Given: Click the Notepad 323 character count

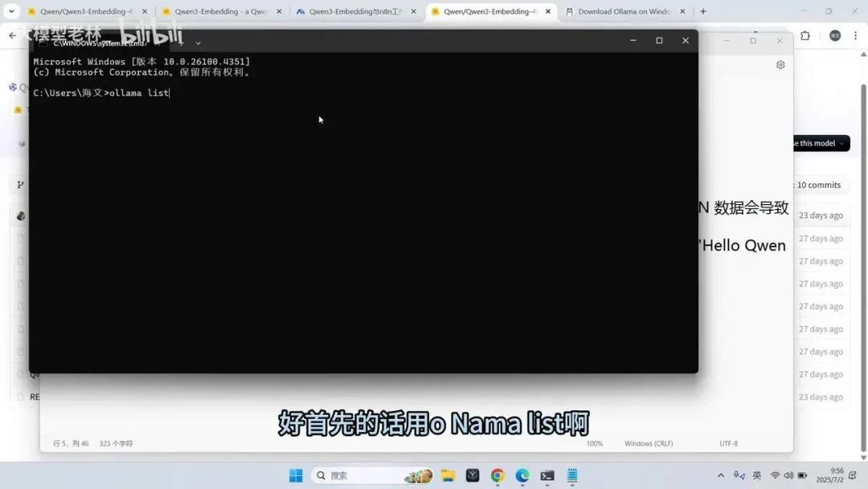Looking at the screenshot, I should 116,444.
